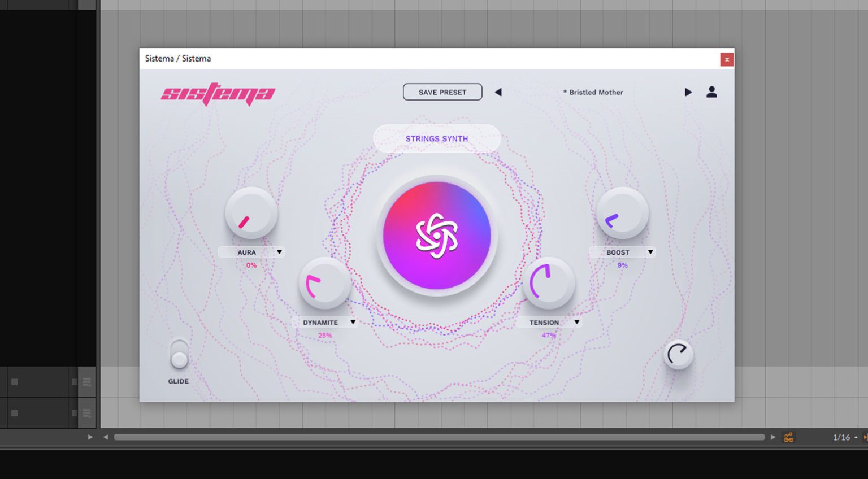Click the unlabeled knob in plugin's bottom-right corner
The width and height of the screenshot is (868, 479).
tap(678, 355)
